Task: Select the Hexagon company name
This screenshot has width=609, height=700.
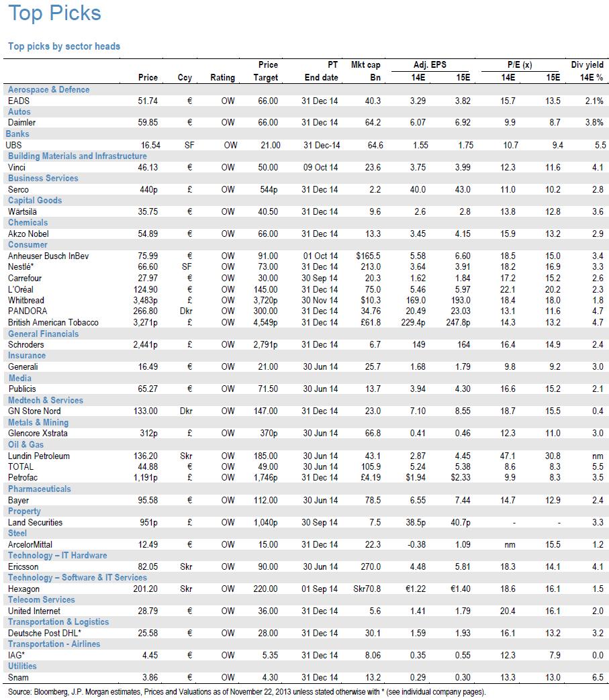Action: pos(24,589)
